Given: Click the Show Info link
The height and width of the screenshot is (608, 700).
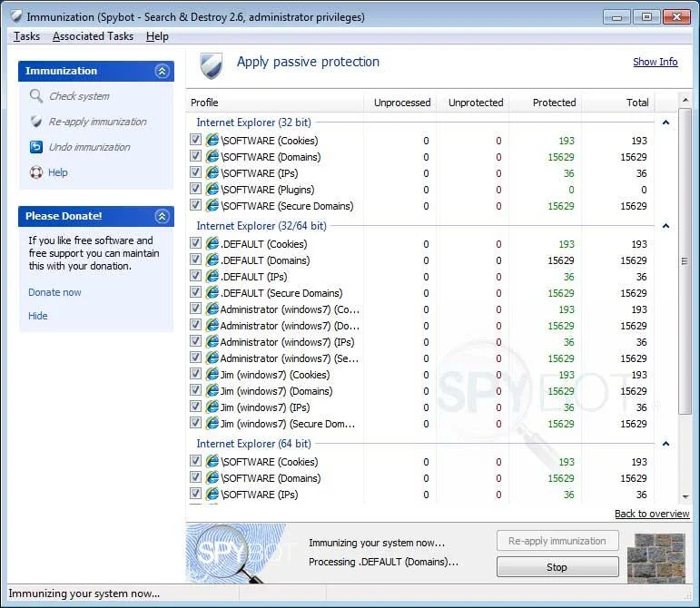Looking at the screenshot, I should 655,62.
